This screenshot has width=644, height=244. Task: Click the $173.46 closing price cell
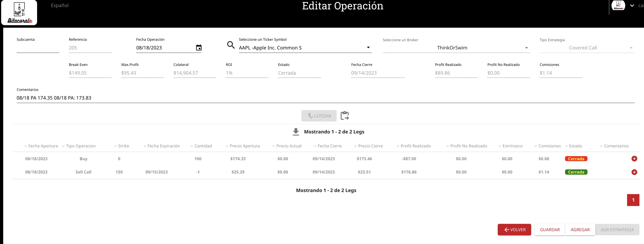pos(364,159)
